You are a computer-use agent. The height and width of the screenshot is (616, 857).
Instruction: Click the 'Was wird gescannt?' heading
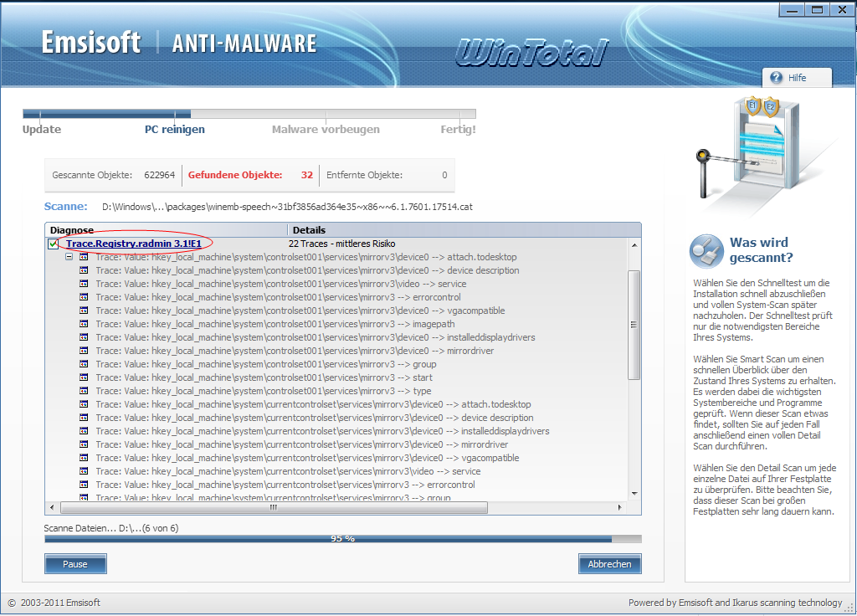click(761, 249)
